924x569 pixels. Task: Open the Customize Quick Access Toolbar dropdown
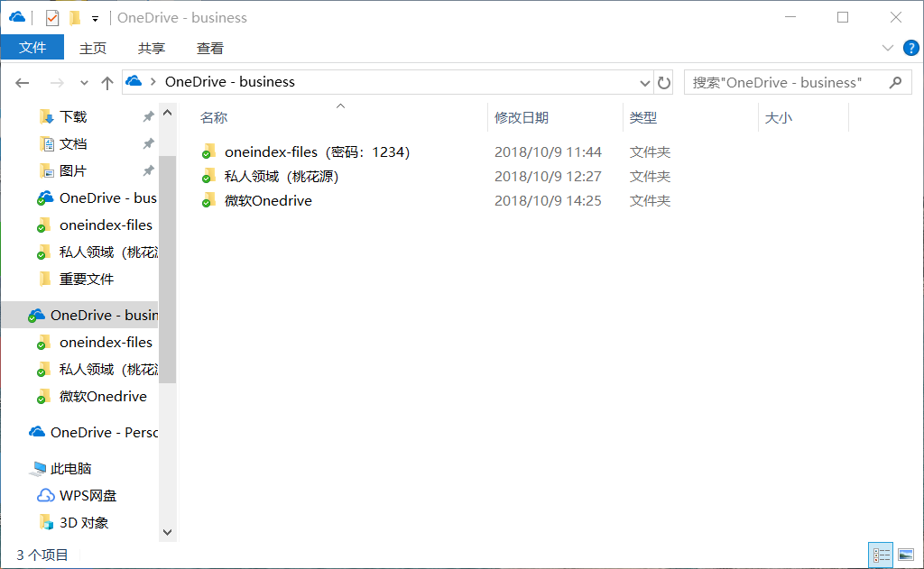point(95,19)
